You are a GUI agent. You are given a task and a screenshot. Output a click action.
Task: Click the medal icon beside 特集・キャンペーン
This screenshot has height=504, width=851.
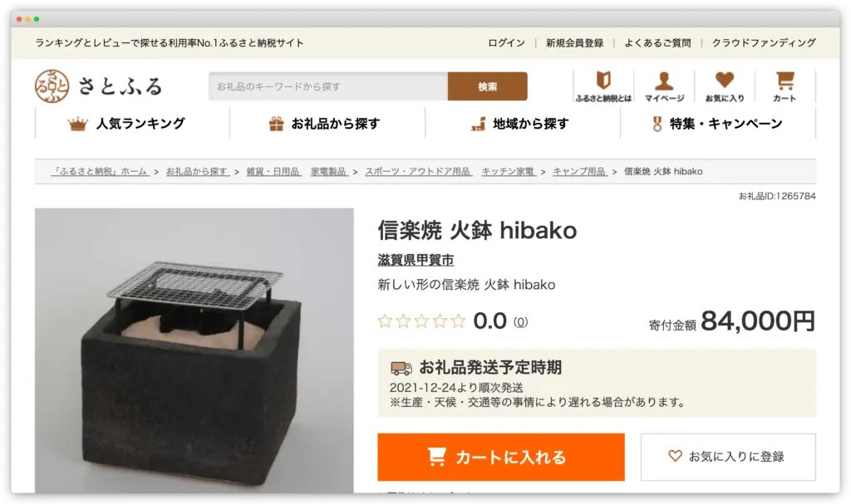pos(657,125)
